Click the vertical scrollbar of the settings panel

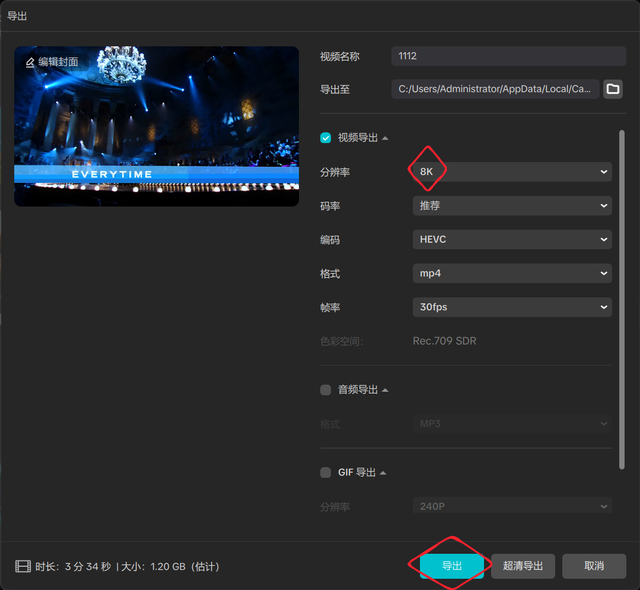coord(623,250)
